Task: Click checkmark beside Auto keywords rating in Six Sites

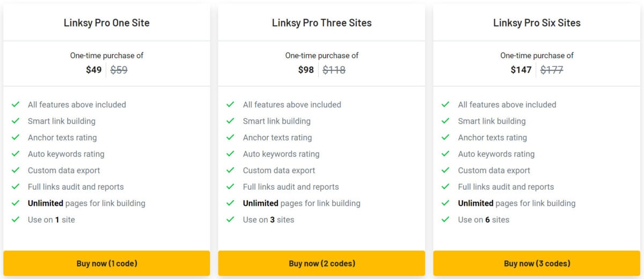Action: click(x=445, y=154)
